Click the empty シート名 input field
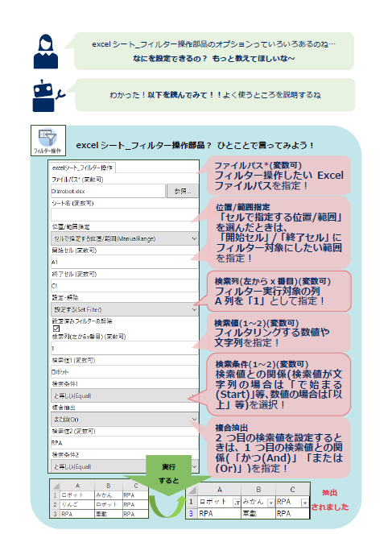This screenshot has width=392, height=534. click(x=124, y=215)
